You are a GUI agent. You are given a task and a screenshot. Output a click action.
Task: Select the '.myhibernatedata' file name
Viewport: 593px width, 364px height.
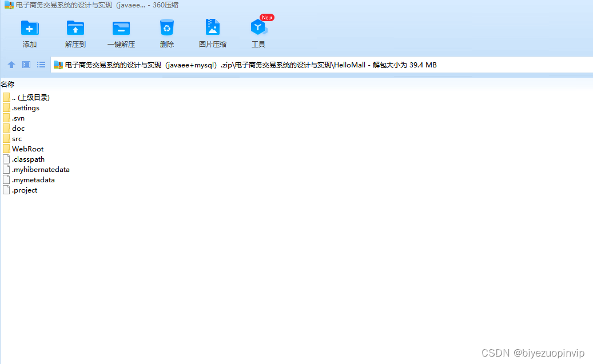pyautogui.click(x=41, y=169)
